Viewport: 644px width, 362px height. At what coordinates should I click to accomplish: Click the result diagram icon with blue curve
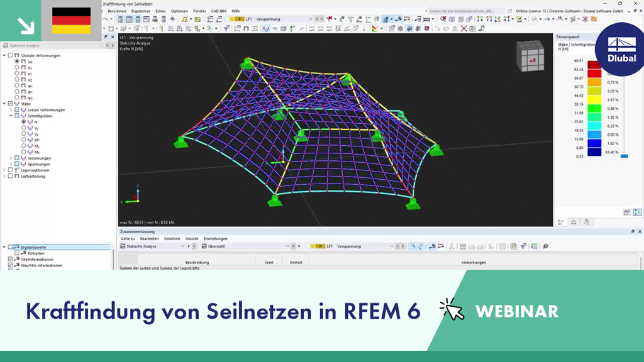[x=266, y=28]
